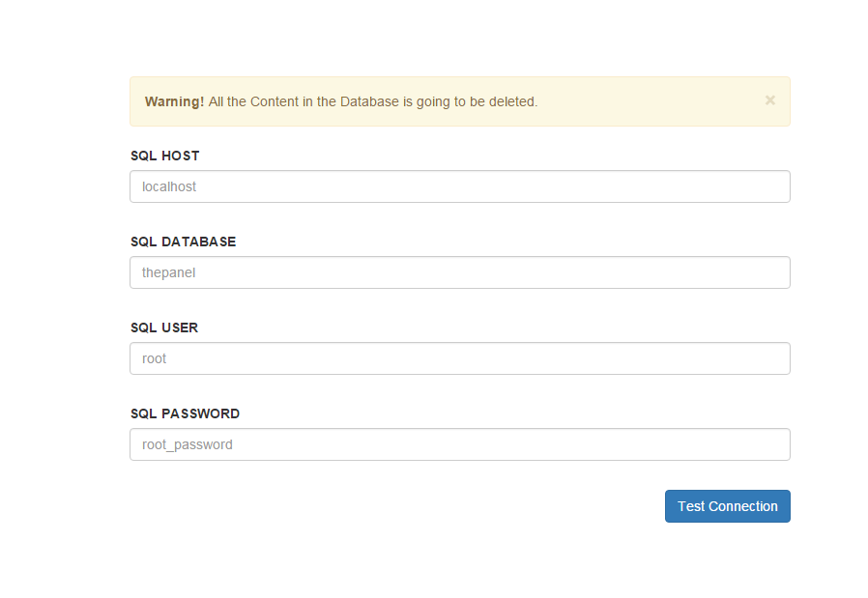Click the "SQL HOST" field label
This screenshot has height=598, width=868.
(x=164, y=156)
